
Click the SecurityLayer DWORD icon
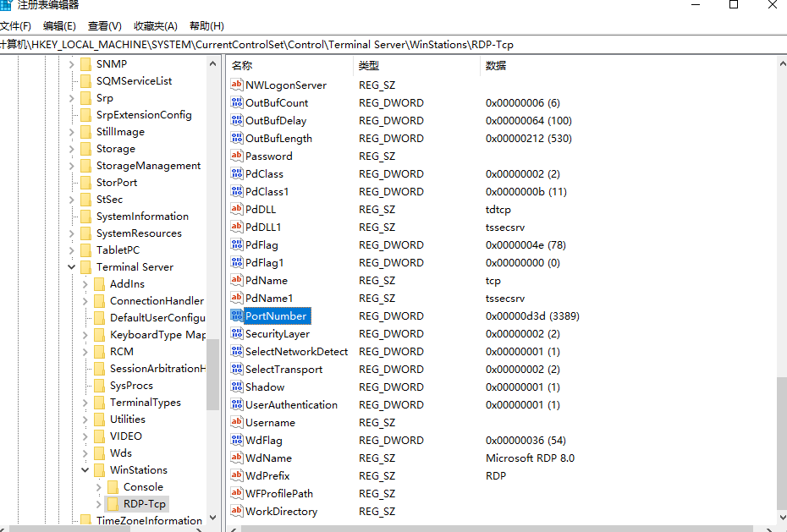pyautogui.click(x=237, y=333)
